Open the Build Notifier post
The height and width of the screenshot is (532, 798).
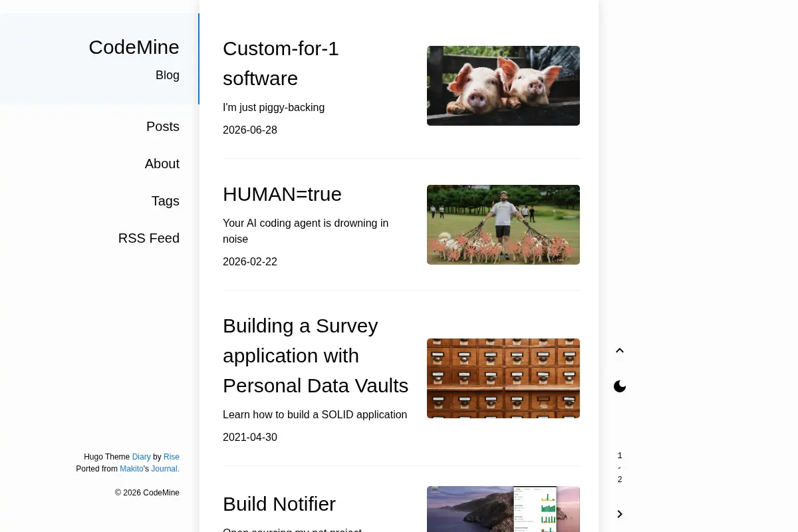279,504
